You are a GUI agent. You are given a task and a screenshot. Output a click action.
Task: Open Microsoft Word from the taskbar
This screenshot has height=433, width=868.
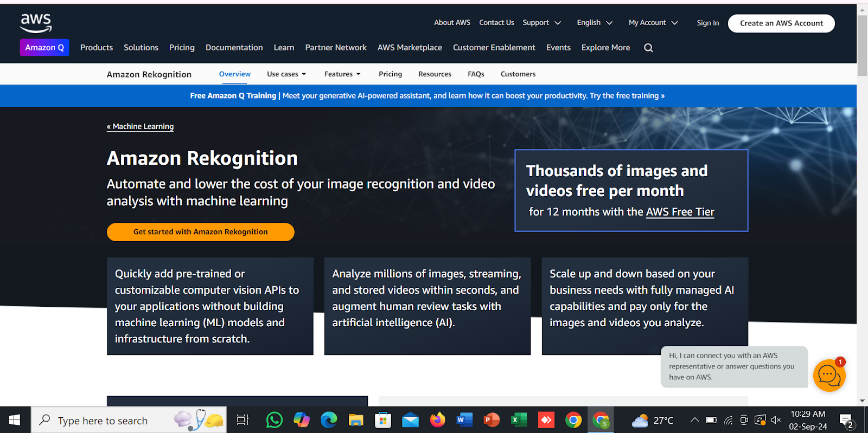pos(464,420)
